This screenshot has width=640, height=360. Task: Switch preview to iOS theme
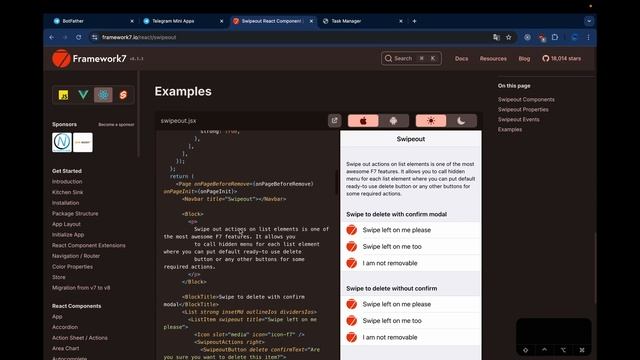coord(363,121)
